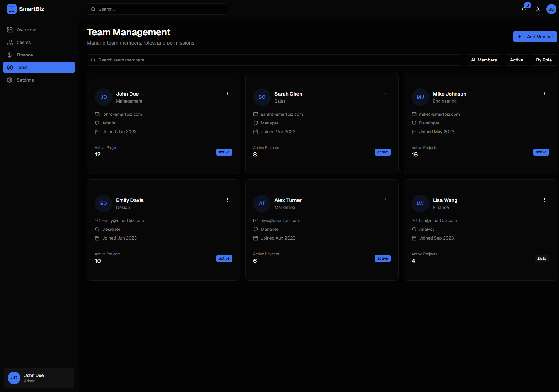
Task: Click the Overview dashboard icon
Action: 9,29
